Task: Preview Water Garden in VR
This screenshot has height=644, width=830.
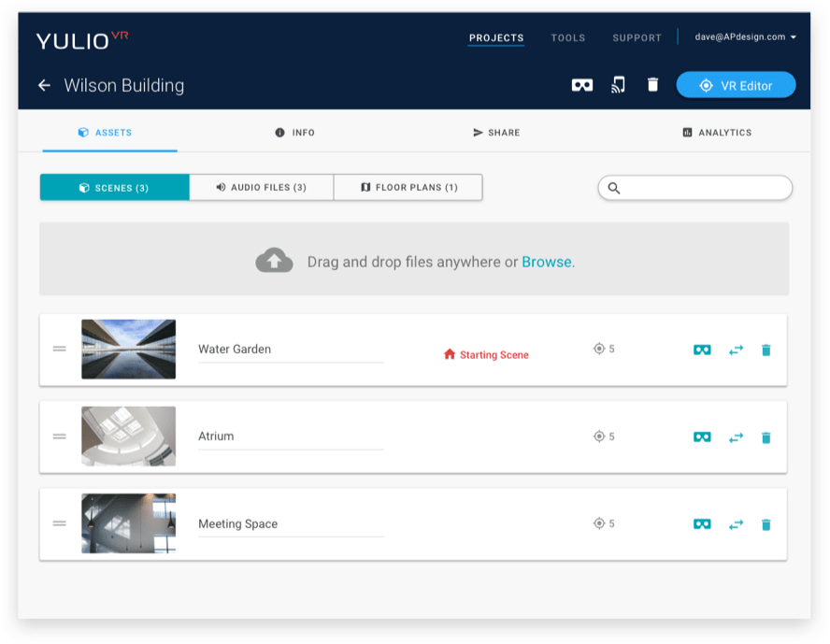Action: [x=702, y=350]
